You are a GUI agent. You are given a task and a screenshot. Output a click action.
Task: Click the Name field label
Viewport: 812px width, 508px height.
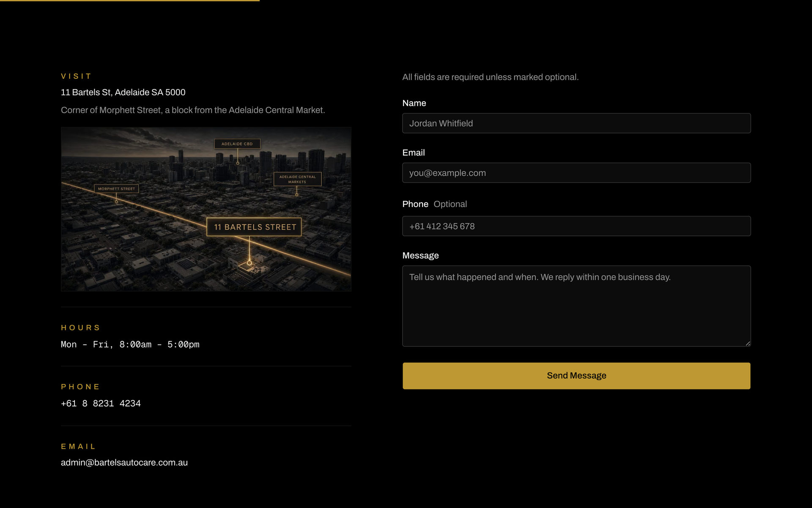coord(414,103)
